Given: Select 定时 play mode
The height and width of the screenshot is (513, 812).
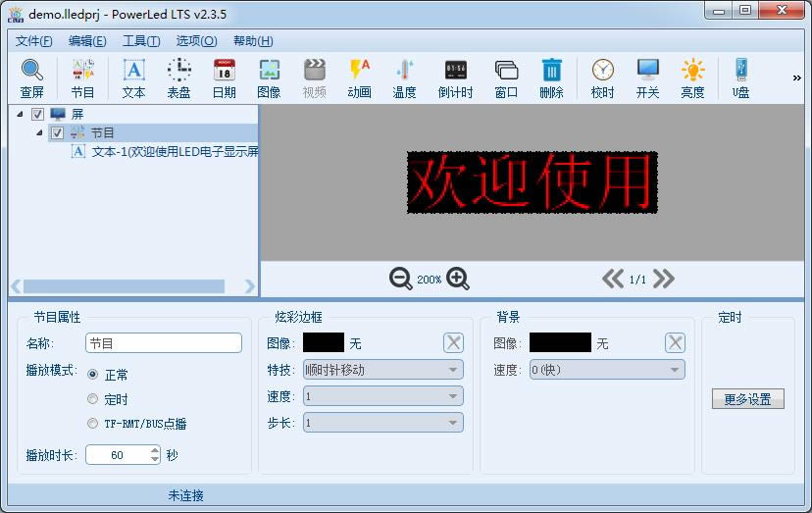Looking at the screenshot, I should coord(93,399).
